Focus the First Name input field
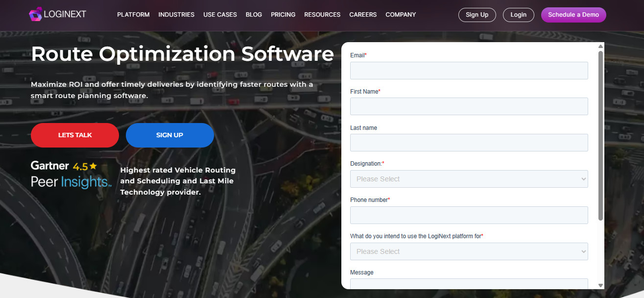 click(x=469, y=106)
